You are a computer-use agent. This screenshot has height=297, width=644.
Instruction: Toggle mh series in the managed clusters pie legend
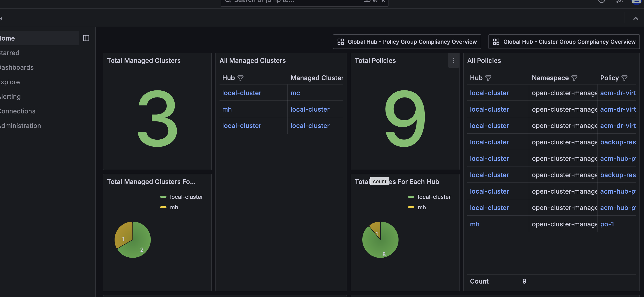pos(174,207)
